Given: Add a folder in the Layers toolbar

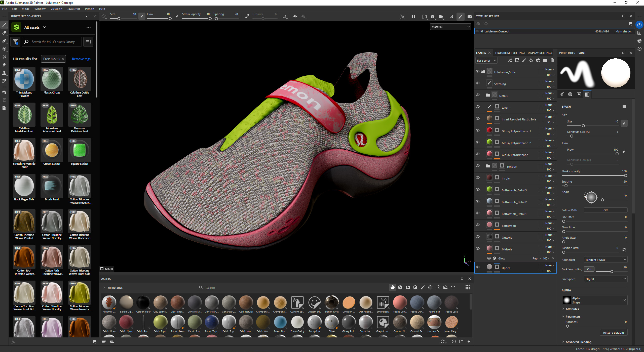Looking at the screenshot, I should click(545, 61).
